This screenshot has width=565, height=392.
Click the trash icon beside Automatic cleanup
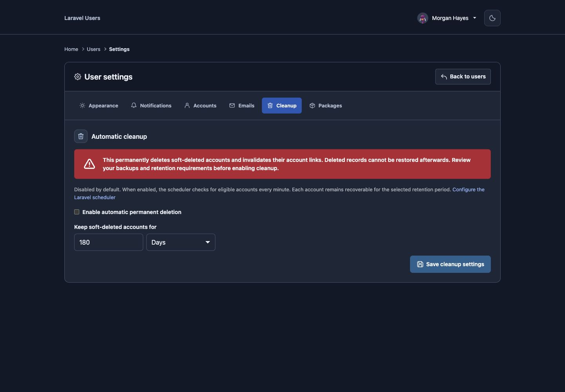coord(81,136)
